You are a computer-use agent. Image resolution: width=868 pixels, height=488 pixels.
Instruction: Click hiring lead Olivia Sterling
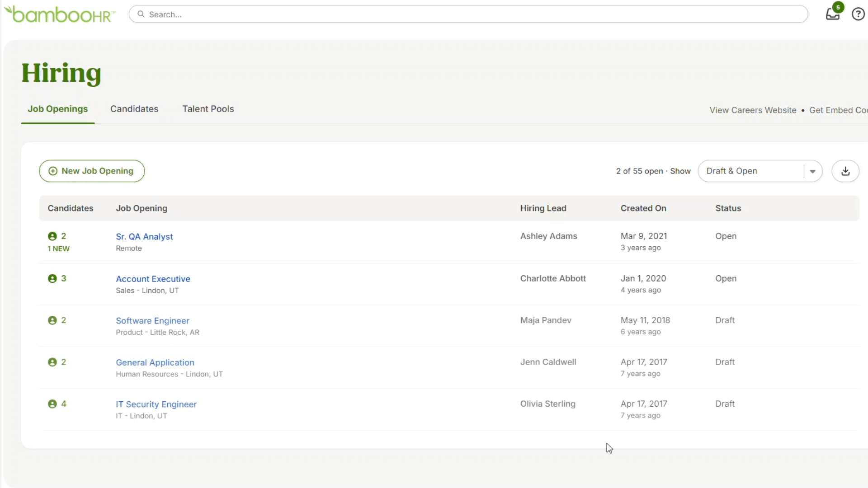tap(547, 404)
